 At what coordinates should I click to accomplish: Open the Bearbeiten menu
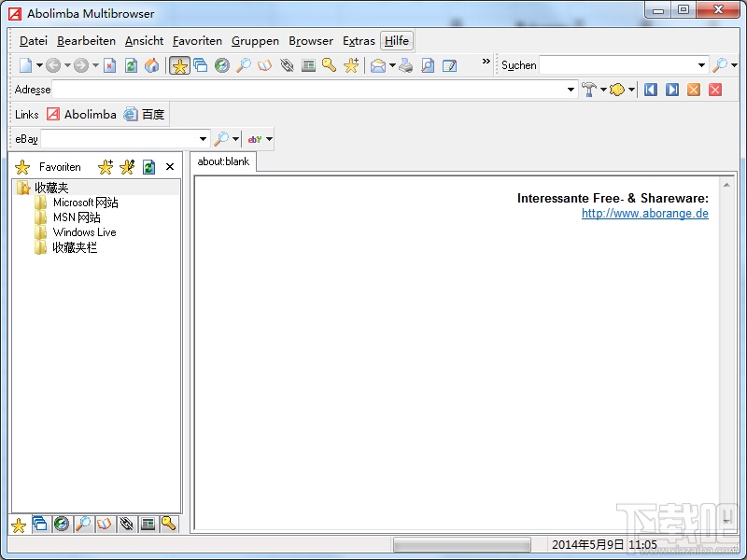click(x=86, y=41)
